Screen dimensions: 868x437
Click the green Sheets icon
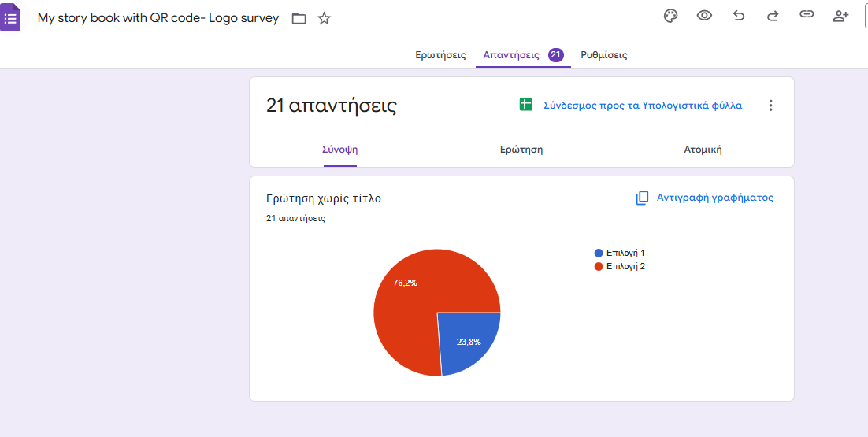526,105
